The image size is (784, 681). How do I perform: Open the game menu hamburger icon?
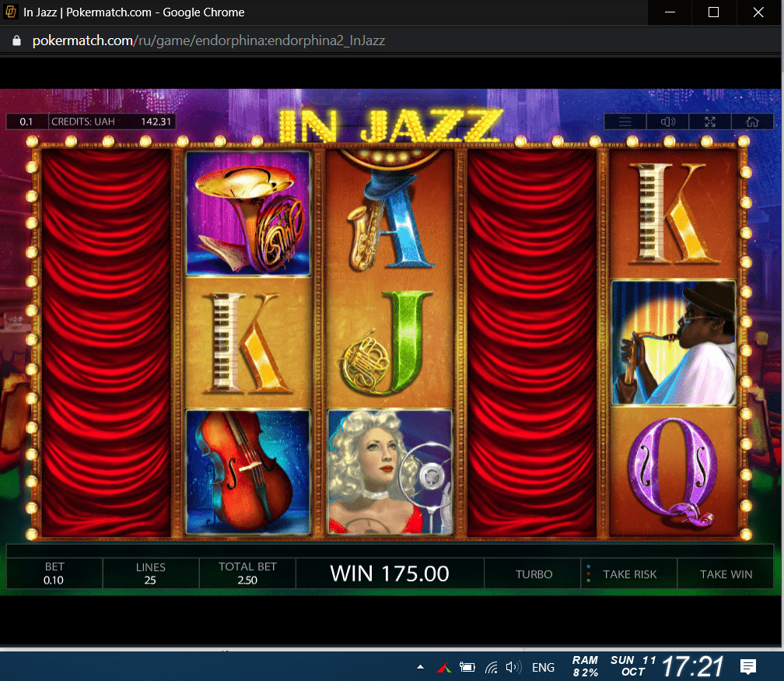(x=625, y=121)
